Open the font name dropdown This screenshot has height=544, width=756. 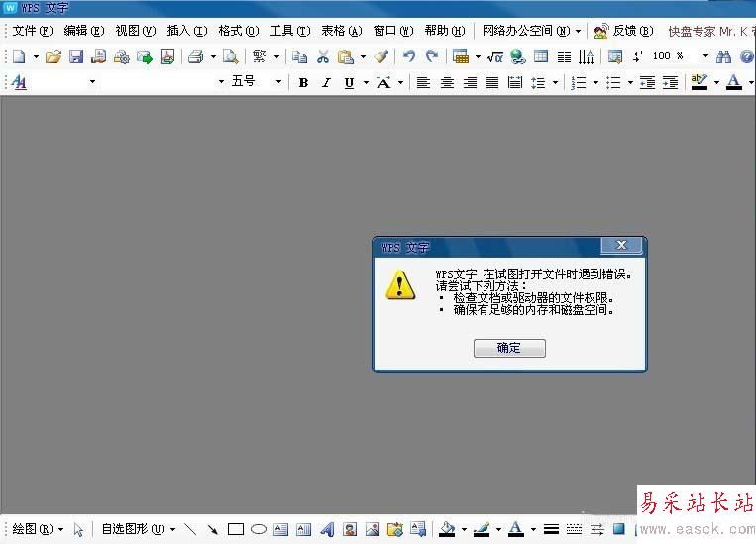(x=221, y=82)
